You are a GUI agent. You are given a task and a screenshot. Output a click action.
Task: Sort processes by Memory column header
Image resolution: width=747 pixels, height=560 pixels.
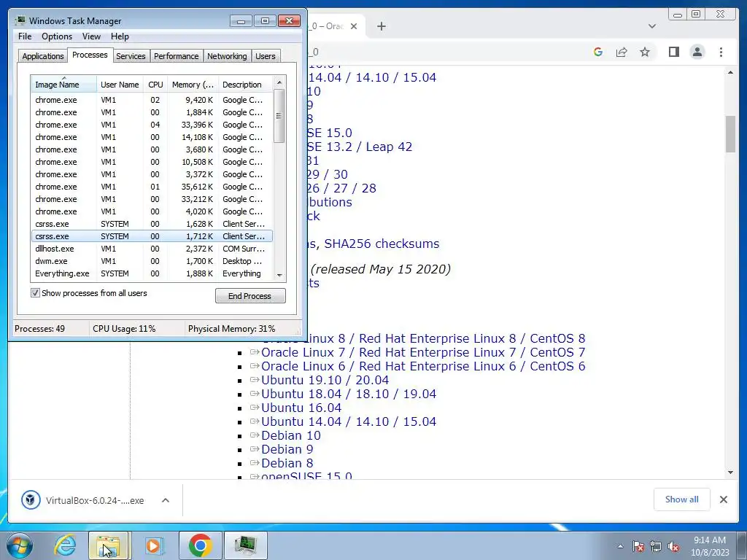click(x=193, y=85)
